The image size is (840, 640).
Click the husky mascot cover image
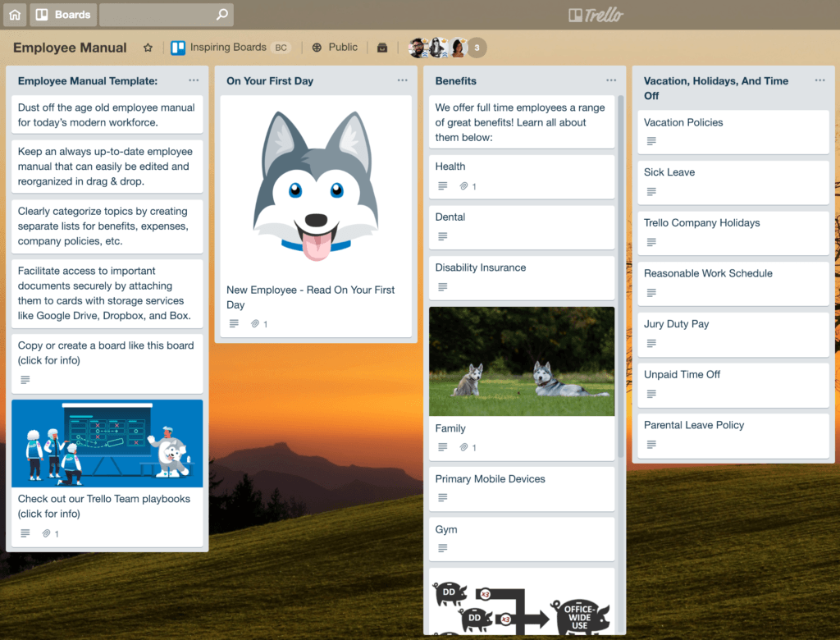coord(316,186)
